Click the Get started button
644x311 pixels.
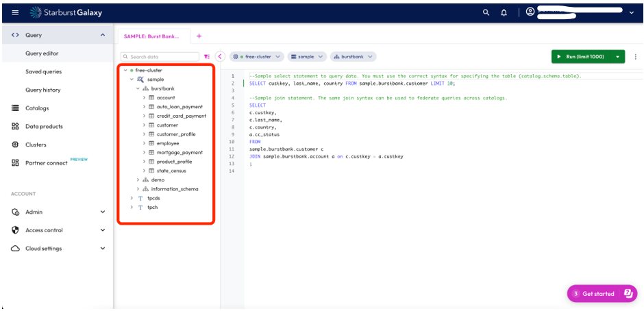tap(602, 293)
